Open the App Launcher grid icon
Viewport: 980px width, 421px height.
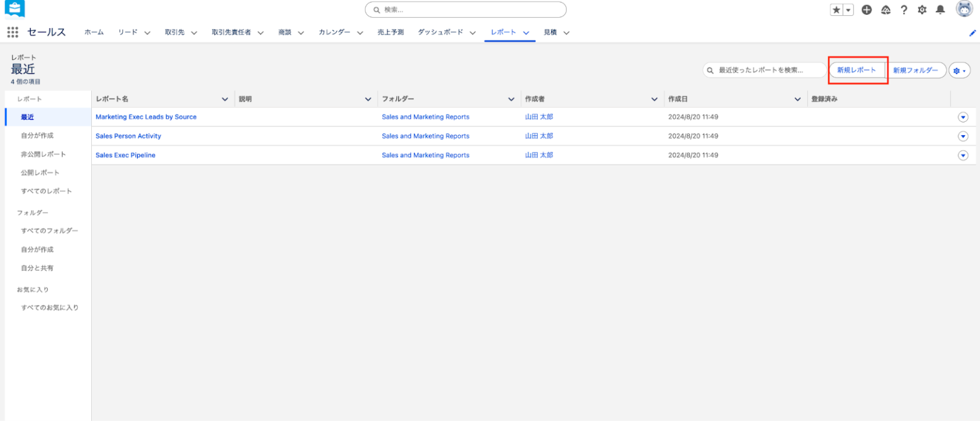tap(13, 33)
